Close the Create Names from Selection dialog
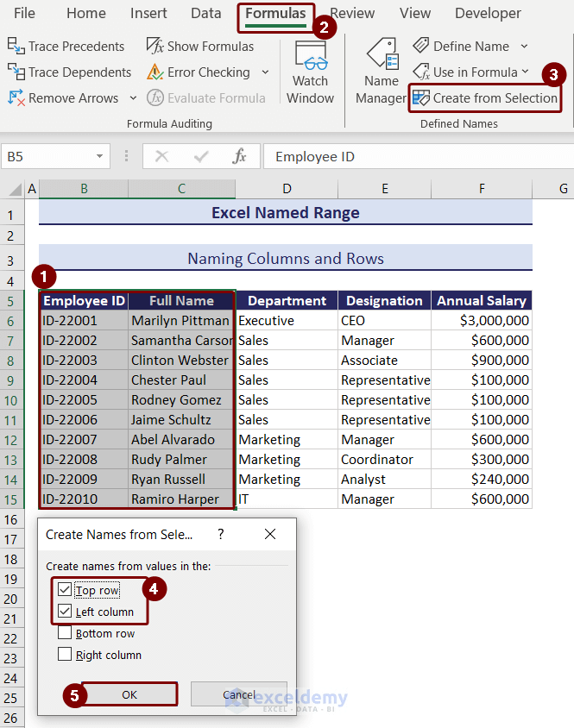574x728 pixels. (x=270, y=534)
